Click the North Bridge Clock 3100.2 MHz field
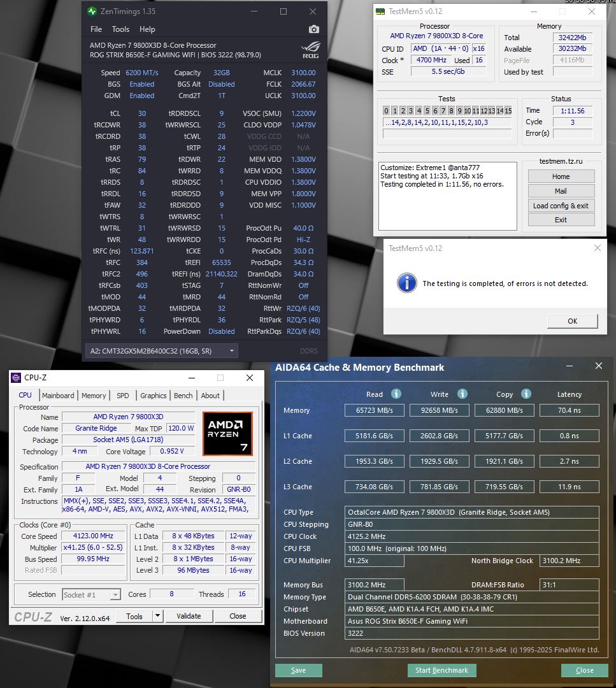Screen dimensions: 616x688 click(x=569, y=561)
